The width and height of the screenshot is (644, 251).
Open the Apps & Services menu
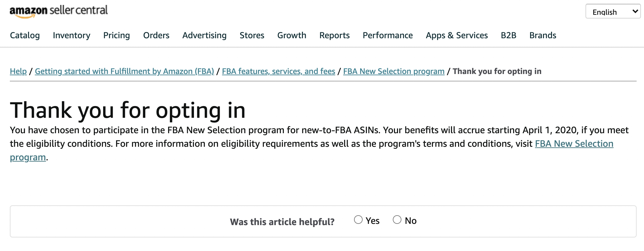(x=457, y=35)
